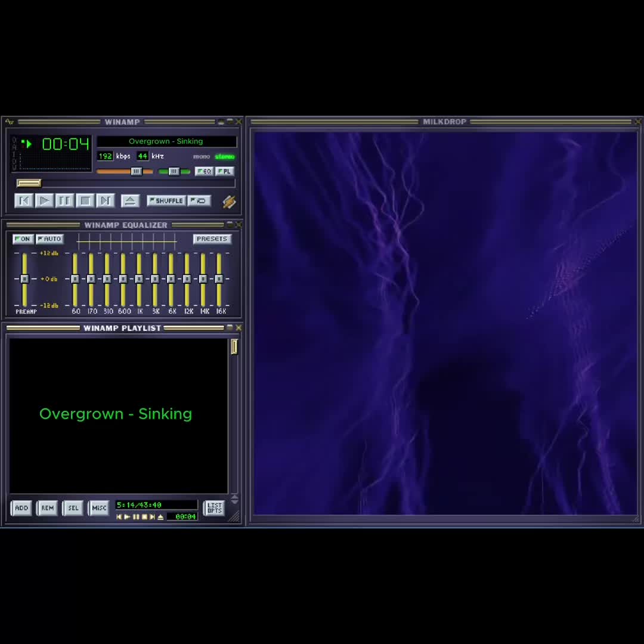Click the 310 Hz equalizer band slider

(x=107, y=279)
